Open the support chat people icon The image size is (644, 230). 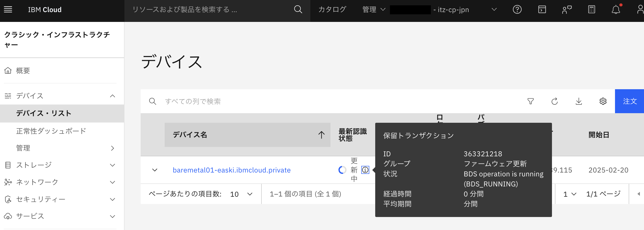coord(567,10)
